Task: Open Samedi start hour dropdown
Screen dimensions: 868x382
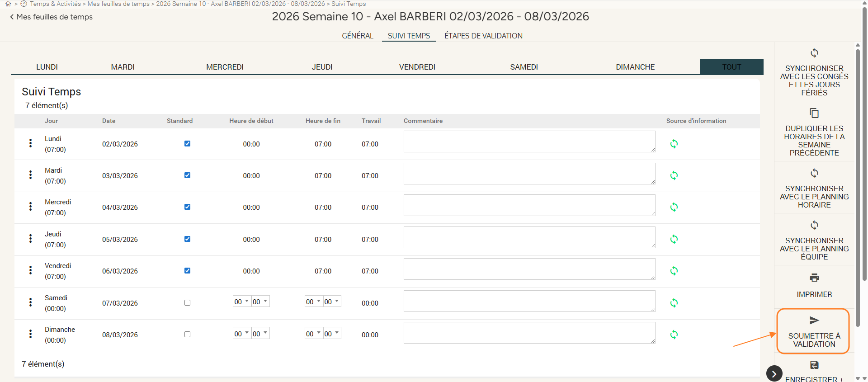Action: tap(241, 302)
